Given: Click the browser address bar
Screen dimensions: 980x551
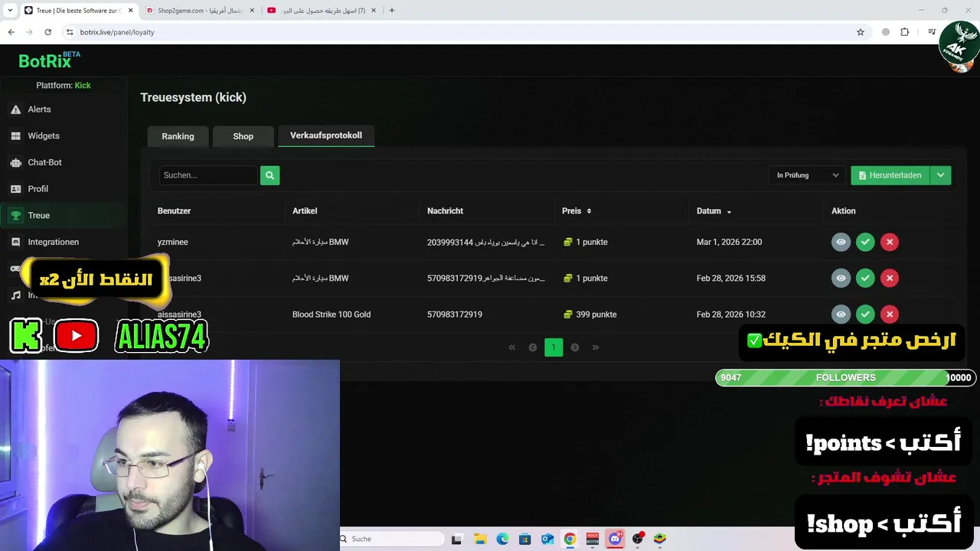Looking at the screenshot, I should (459, 32).
